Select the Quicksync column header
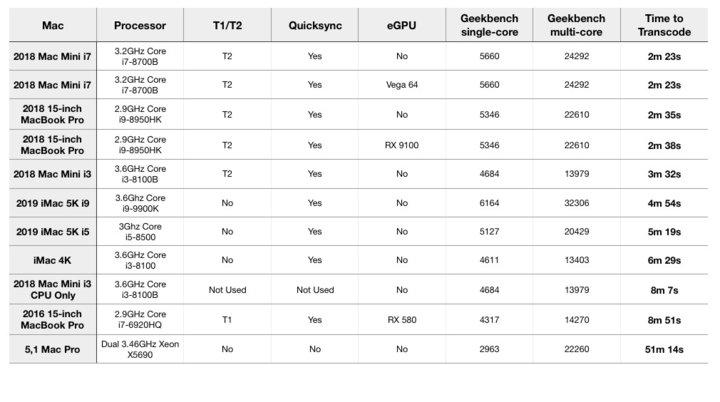The width and height of the screenshot is (720, 402). pyautogui.click(x=315, y=25)
